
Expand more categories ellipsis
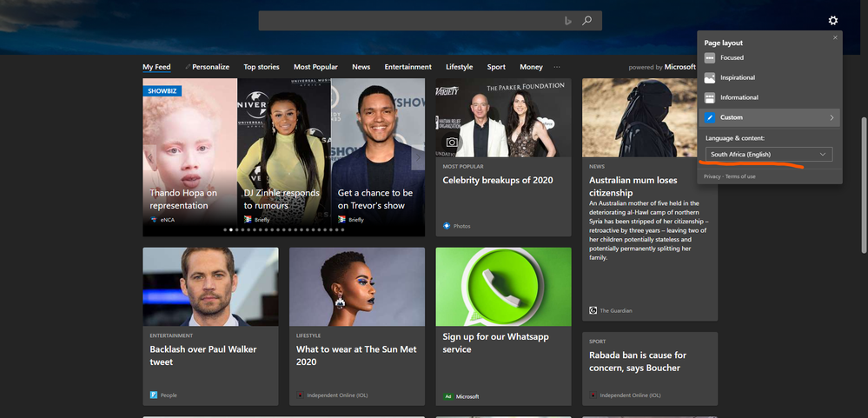click(557, 67)
